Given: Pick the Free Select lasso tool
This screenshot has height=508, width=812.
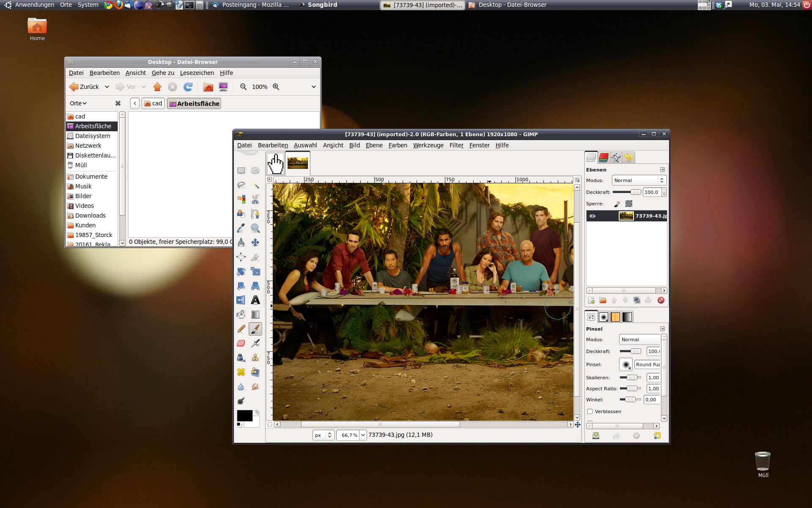Looking at the screenshot, I should [x=241, y=185].
